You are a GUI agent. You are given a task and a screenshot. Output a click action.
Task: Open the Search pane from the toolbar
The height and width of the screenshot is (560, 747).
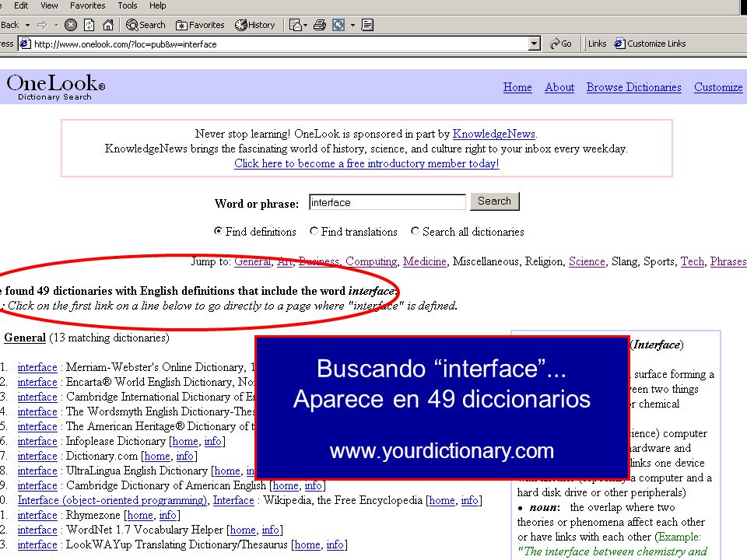tap(146, 25)
